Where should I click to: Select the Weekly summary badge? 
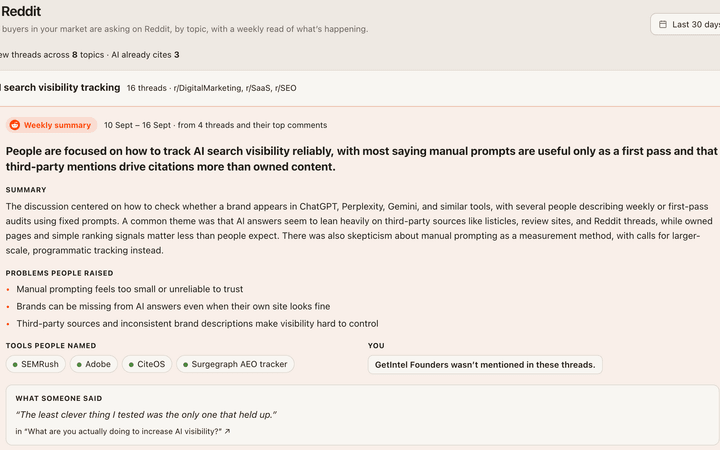pyautogui.click(x=51, y=125)
